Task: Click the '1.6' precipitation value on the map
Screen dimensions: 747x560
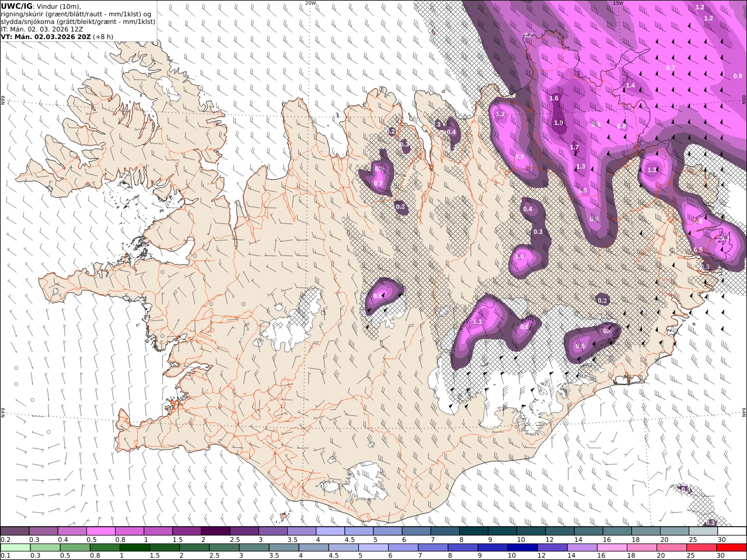Action: click(554, 99)
